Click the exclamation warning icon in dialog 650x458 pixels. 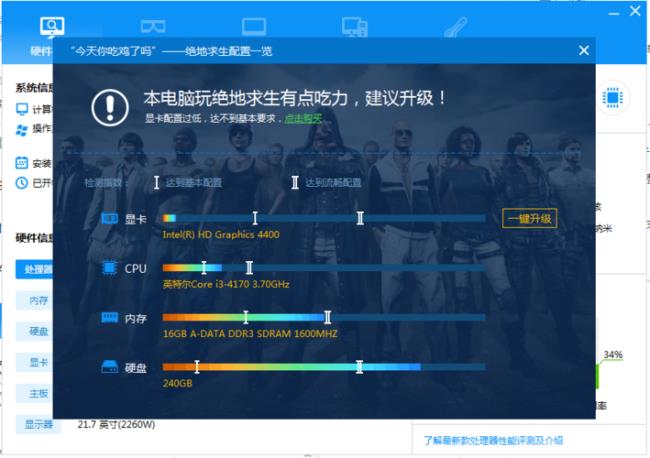click(x=110, y=108)
